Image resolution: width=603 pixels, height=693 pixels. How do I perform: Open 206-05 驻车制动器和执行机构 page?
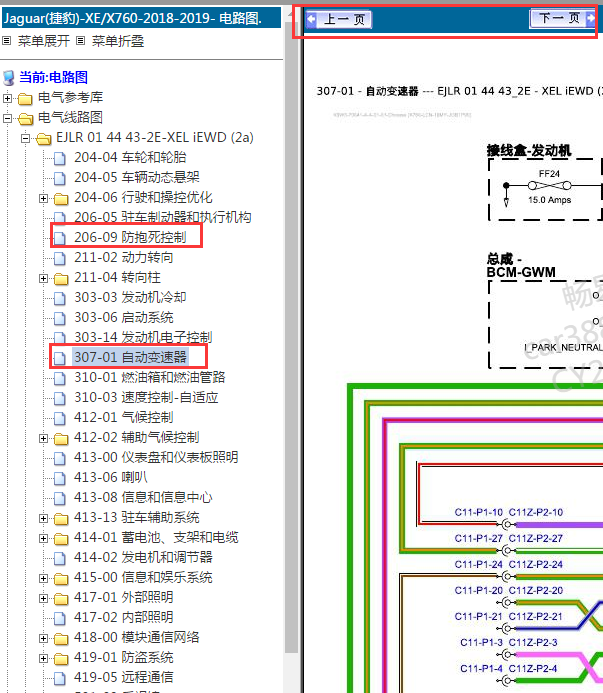pyautogui.click(x=163, y=217)
